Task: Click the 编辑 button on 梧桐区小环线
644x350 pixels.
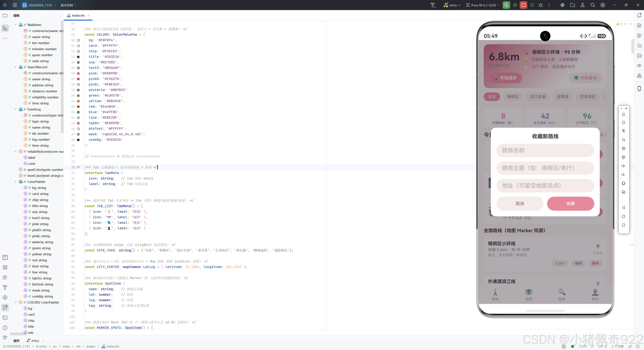Action: 578,263
